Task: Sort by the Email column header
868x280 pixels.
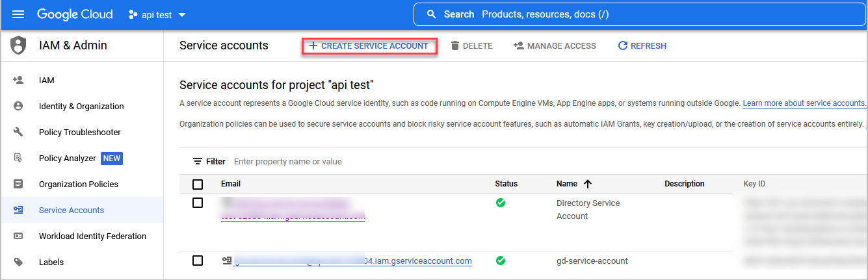Action: click(x=231, y=184)
